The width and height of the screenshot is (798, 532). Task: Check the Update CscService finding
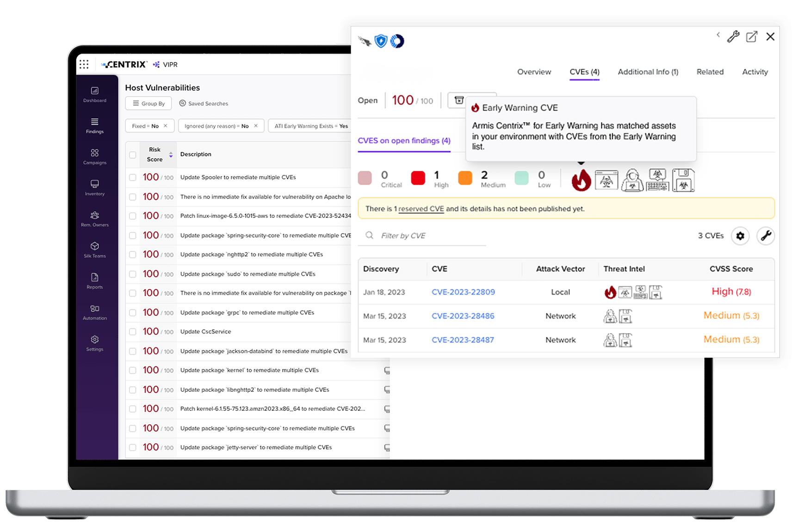[132, 332]
